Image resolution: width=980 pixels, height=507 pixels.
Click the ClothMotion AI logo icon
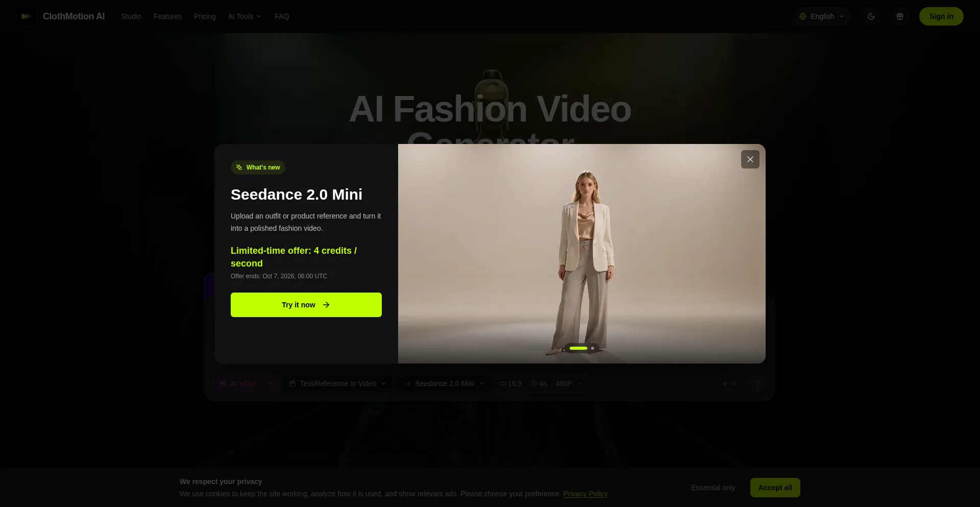[x=26, y=16]
